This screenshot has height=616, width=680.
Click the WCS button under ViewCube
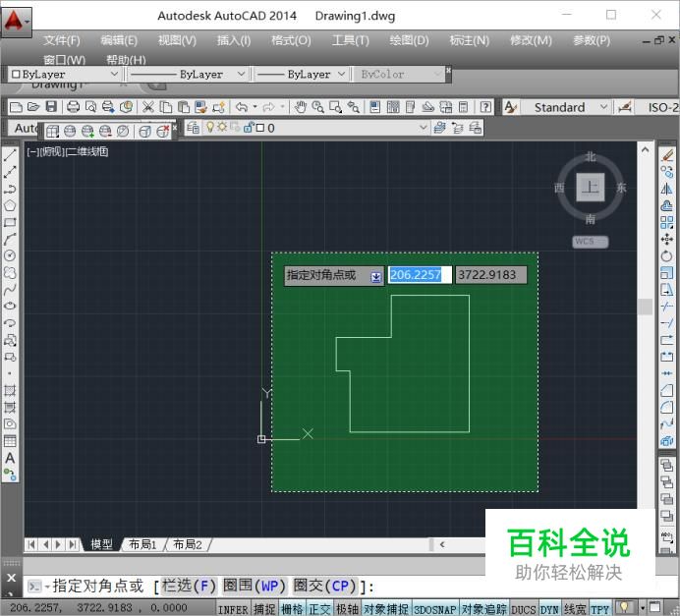591,242
